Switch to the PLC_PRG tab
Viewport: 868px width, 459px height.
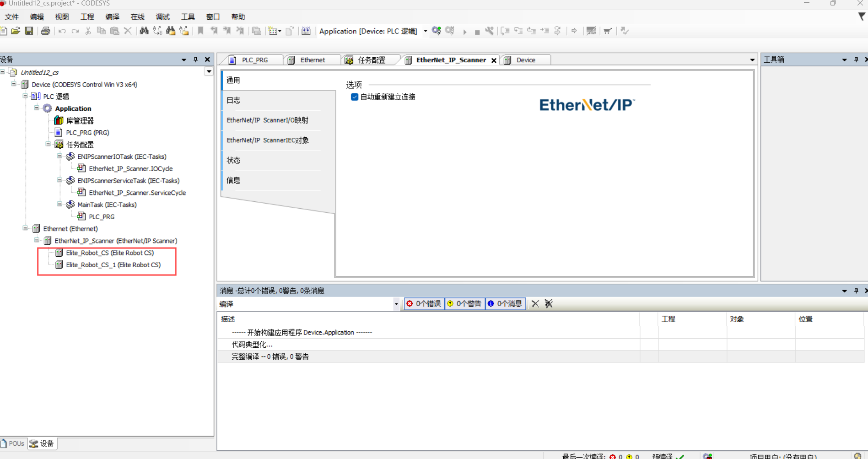click(254, 60)
